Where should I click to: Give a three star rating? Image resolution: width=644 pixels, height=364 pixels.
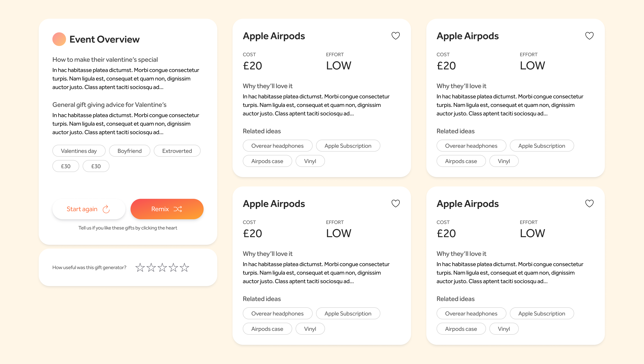pos(162,268)
